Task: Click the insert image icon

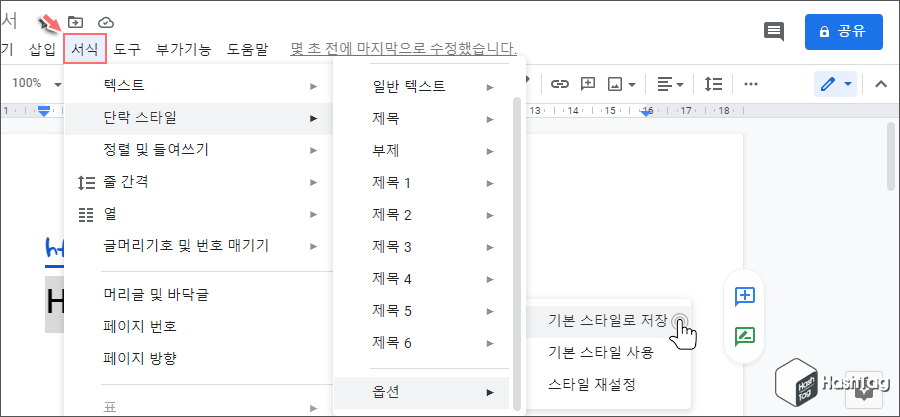Action: pos(615,84)
